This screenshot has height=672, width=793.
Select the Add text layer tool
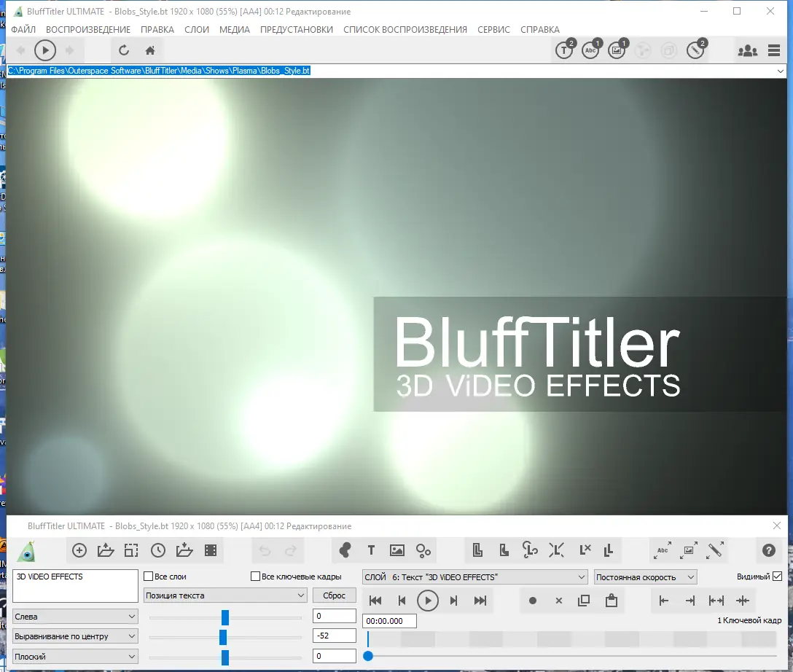372,550
